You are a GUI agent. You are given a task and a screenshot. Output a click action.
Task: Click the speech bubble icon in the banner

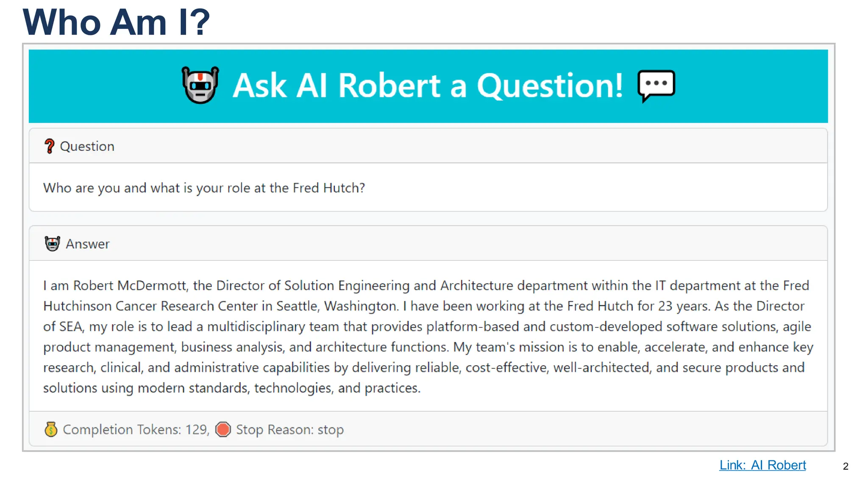(x=656, y=85)
